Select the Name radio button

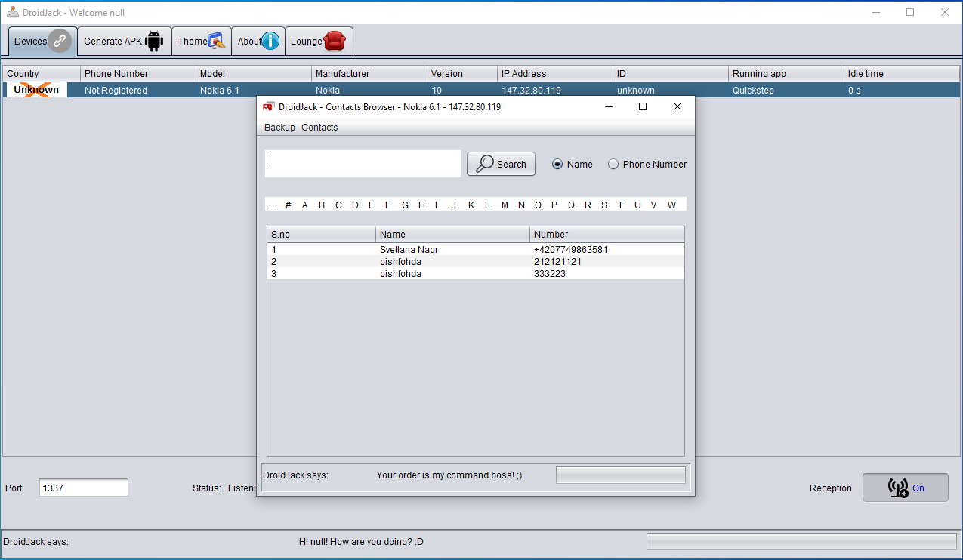tap(573, 164)
